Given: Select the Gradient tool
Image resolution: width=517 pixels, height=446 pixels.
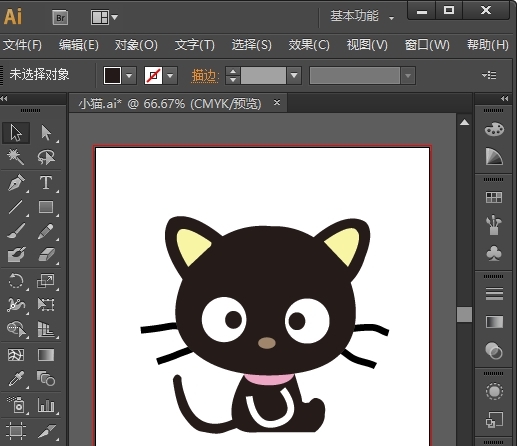Looking at the screenshot, I should click(x=46, y=355).
